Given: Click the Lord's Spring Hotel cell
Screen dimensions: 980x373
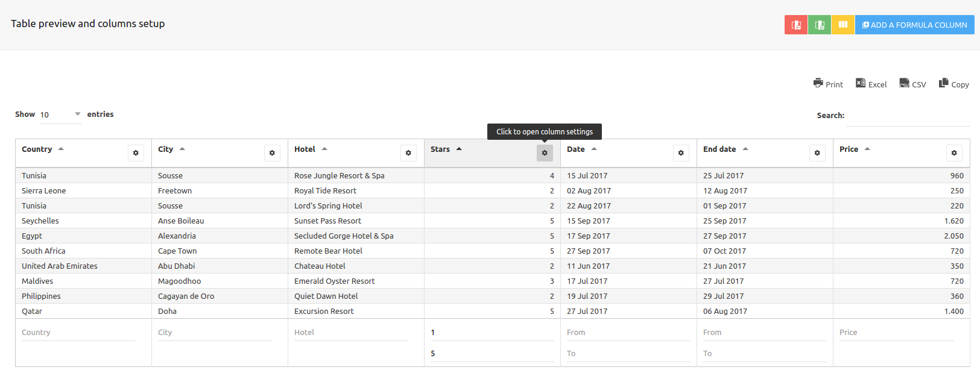Looking at the screenshot, I should (356, 205).
